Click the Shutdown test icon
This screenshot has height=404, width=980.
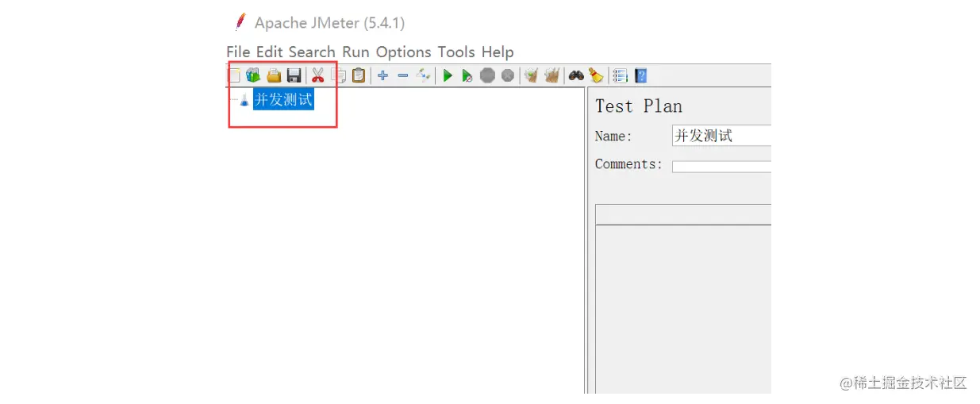pos(508,75)
